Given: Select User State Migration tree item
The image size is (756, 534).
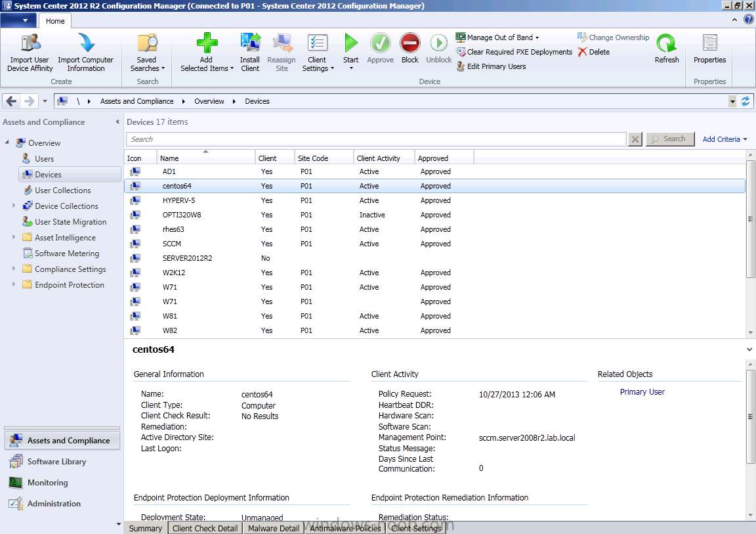Looking at the screenshot, I should tap(70, 221).
